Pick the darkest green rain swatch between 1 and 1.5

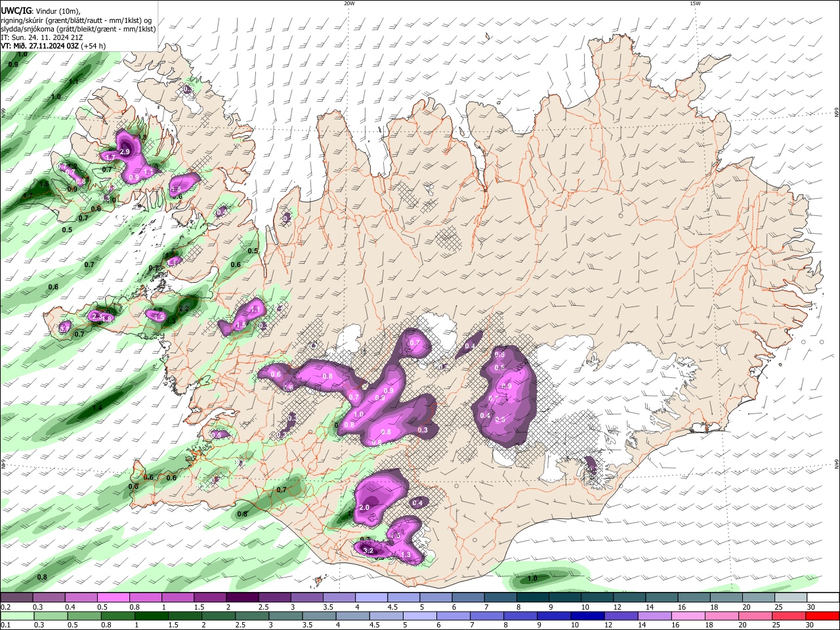pyautogui.click(x=151, y=615)
